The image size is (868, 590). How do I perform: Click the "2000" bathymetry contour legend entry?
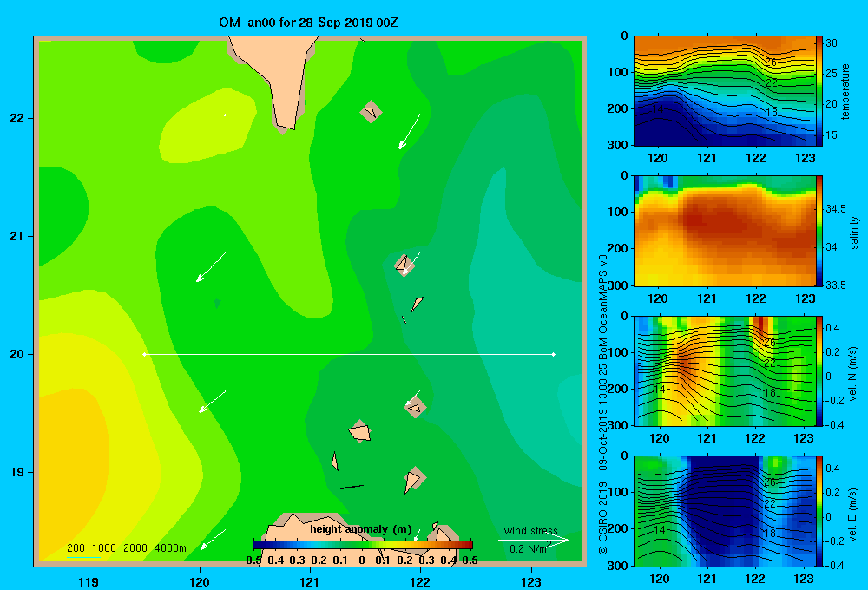[x=135, y=548]
